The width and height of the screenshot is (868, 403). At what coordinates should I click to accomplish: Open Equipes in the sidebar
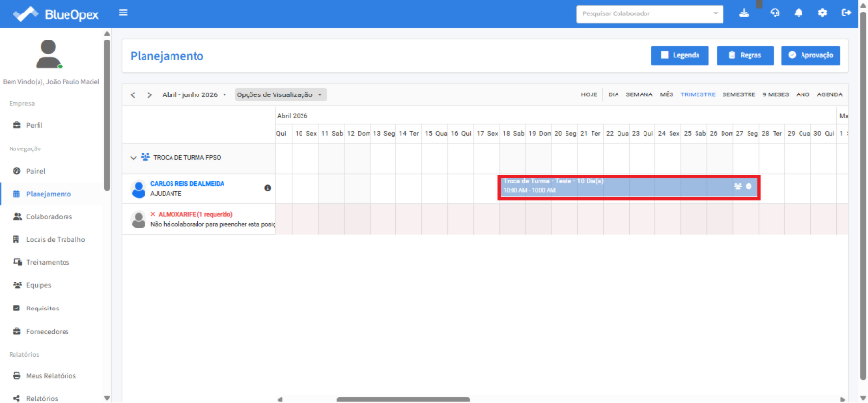[39, 285]
